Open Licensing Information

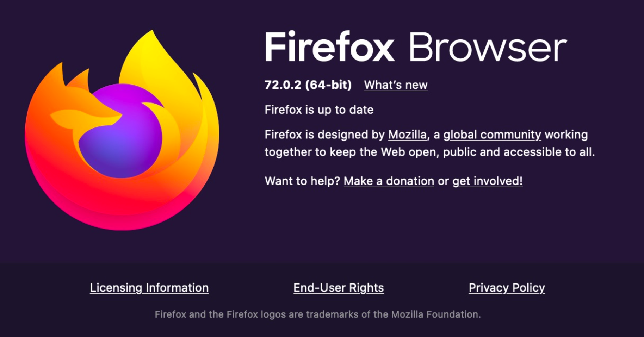(x=149, y=288)
